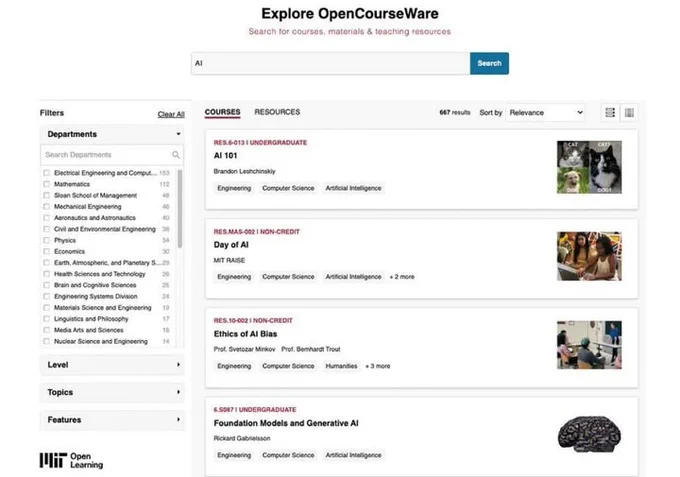Click Computer Science tag on Day of AI
Viewport: 680px width, 477px height.
(288, 277)
